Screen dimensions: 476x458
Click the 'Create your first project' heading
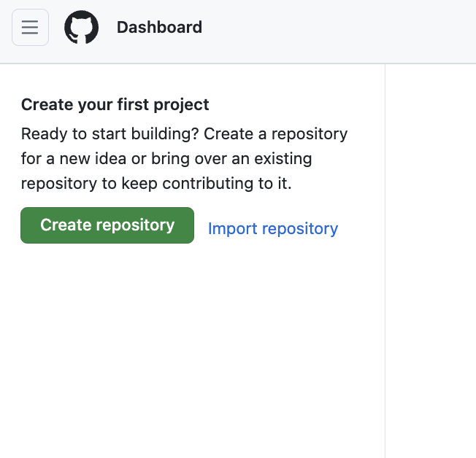115,105
